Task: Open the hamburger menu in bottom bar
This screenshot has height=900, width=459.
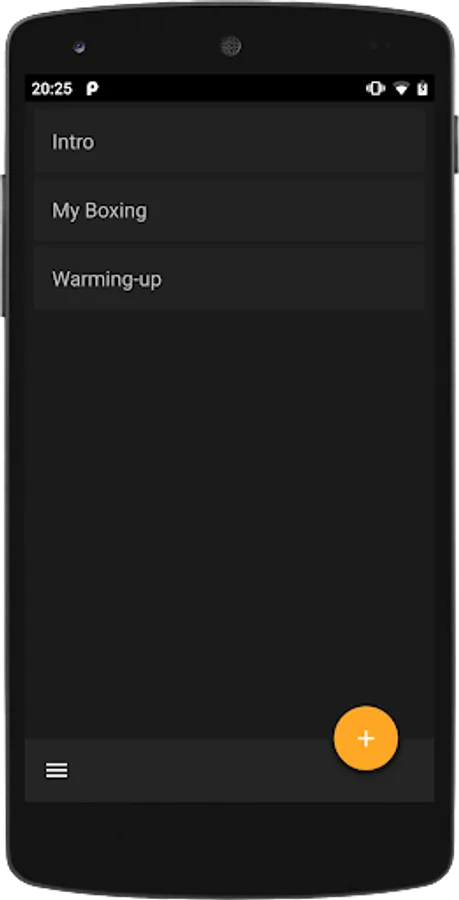Action: [57, 771]
